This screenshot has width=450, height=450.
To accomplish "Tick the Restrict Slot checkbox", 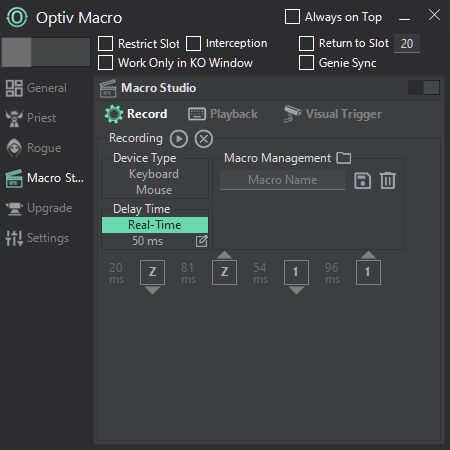I will (105, 44).
